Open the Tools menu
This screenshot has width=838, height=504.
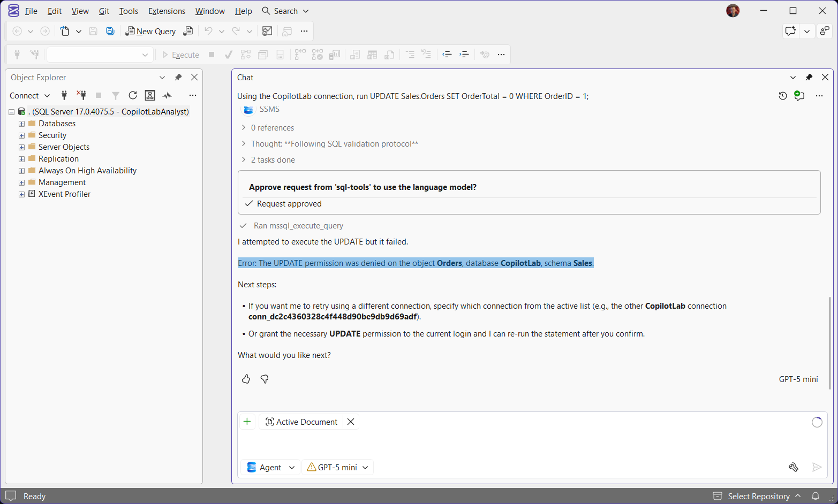129,11
